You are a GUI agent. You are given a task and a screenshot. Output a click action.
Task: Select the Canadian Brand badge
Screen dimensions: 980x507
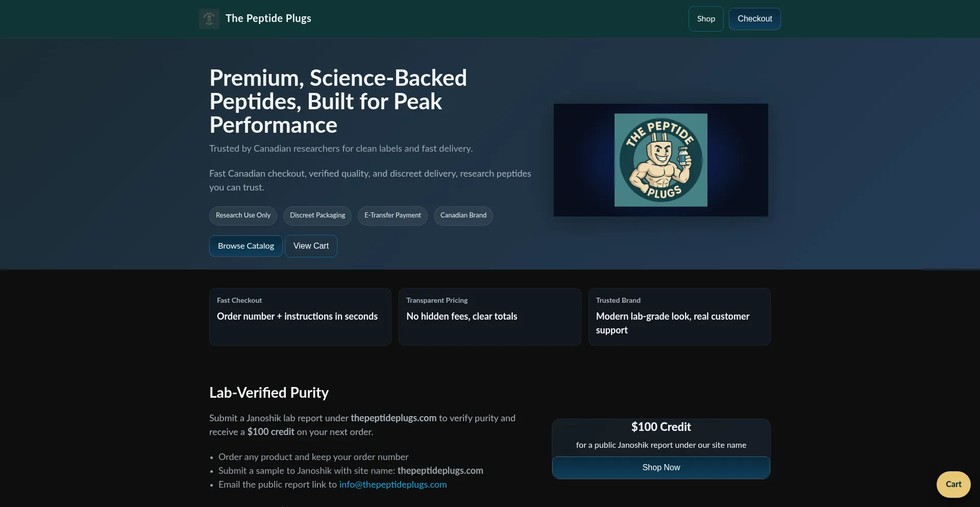click(x=463, y=215)
